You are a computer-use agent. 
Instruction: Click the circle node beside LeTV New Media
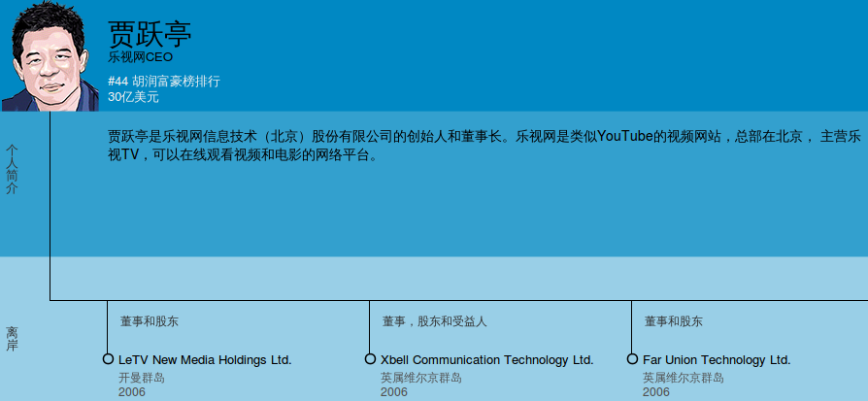click(x=108, y=359)
